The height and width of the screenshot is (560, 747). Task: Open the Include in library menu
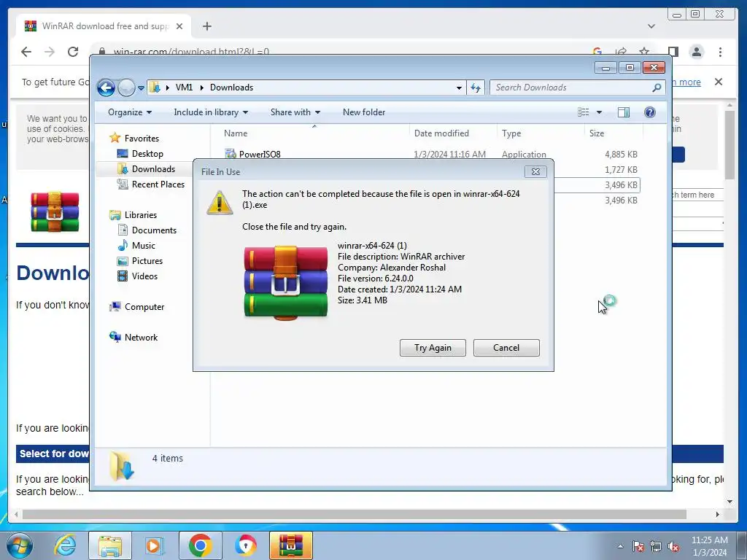click(x=211, y=112)
